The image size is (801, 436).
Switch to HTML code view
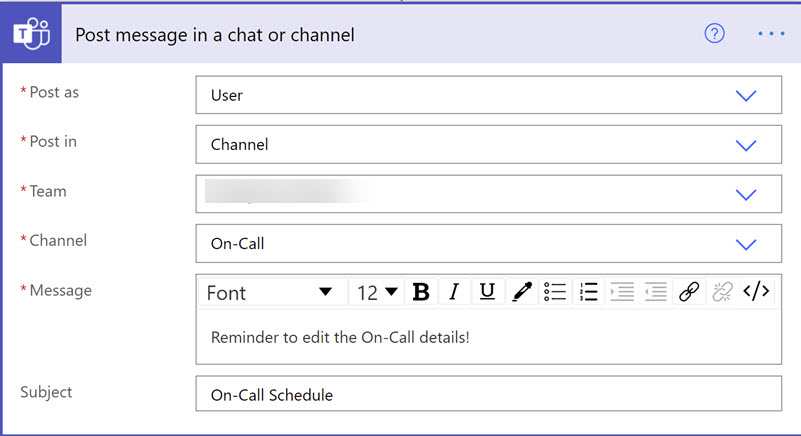[x=756, y=291]
